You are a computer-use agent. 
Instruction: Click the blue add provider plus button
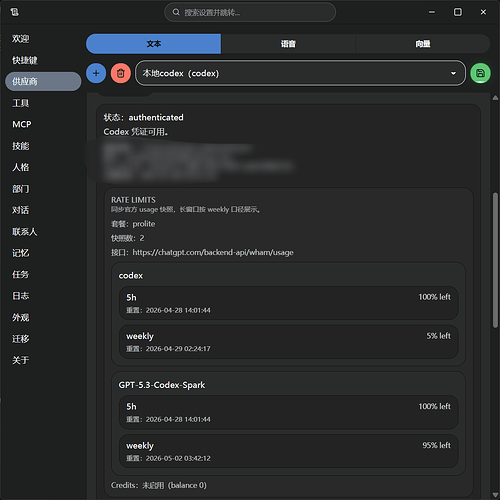tap(96, 73)
